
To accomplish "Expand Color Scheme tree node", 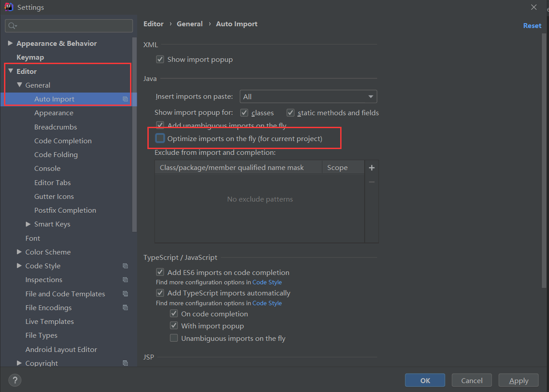I will click(x=19, y=251).
